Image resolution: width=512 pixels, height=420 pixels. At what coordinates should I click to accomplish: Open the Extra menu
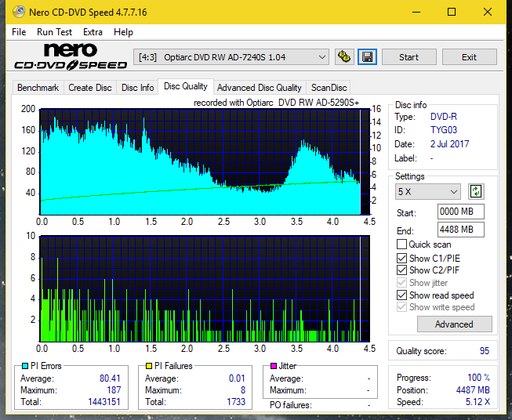(x=93, y=32)
